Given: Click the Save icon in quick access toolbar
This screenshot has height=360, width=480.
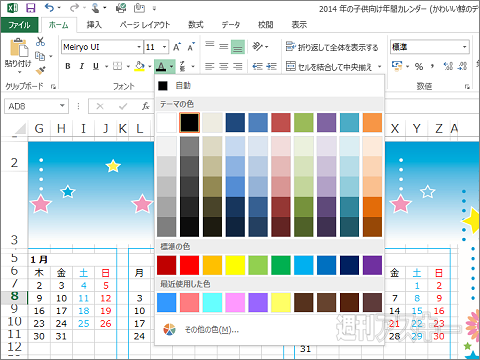Looking at the screenshot, I should pyautogui.click(x=30, y=8).
